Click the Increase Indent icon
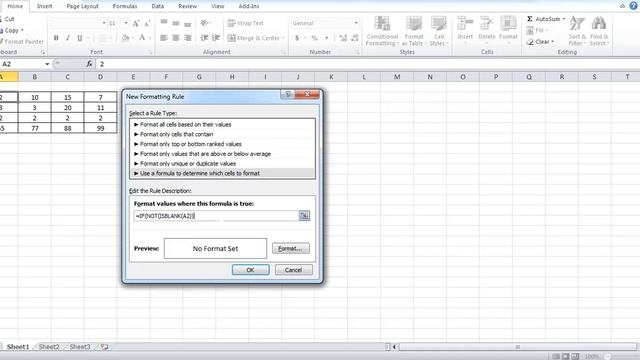Viewport: 640px width, 360px height. [216, 38]
